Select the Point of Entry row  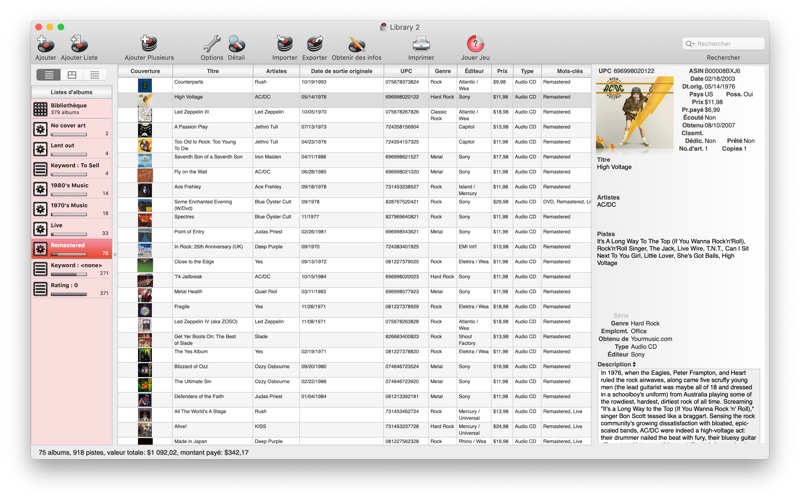[x=355, y=235]
